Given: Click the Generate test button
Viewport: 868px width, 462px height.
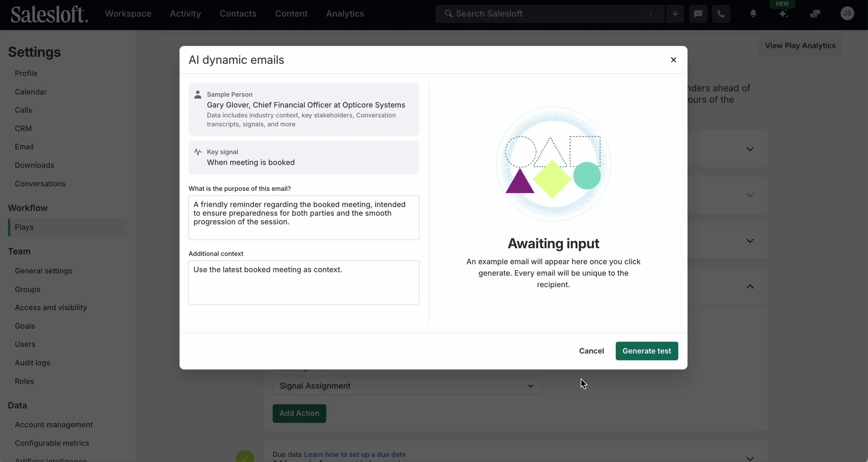Looking at the screenshot, I should (x=647, y=351).
